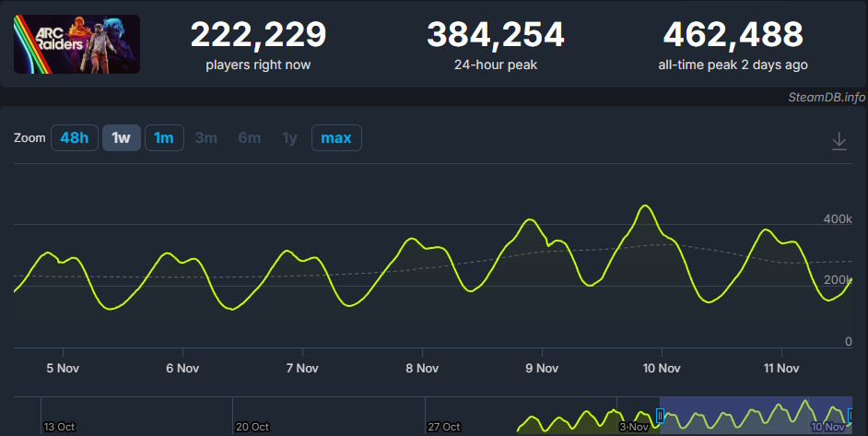The width and height of the screenshot is (868, 436).
Task: Click the chart download menu icon
Action: pos(839,140)
